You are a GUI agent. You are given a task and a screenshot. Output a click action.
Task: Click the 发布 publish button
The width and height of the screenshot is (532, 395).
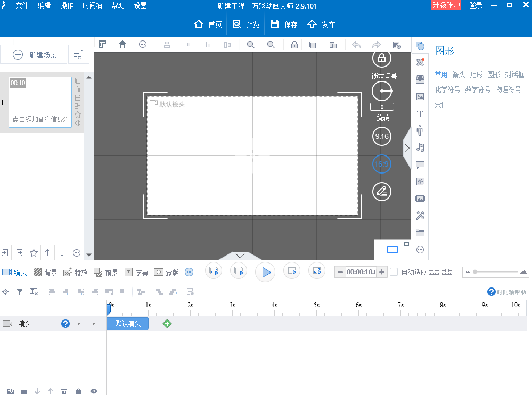(321, 24)
